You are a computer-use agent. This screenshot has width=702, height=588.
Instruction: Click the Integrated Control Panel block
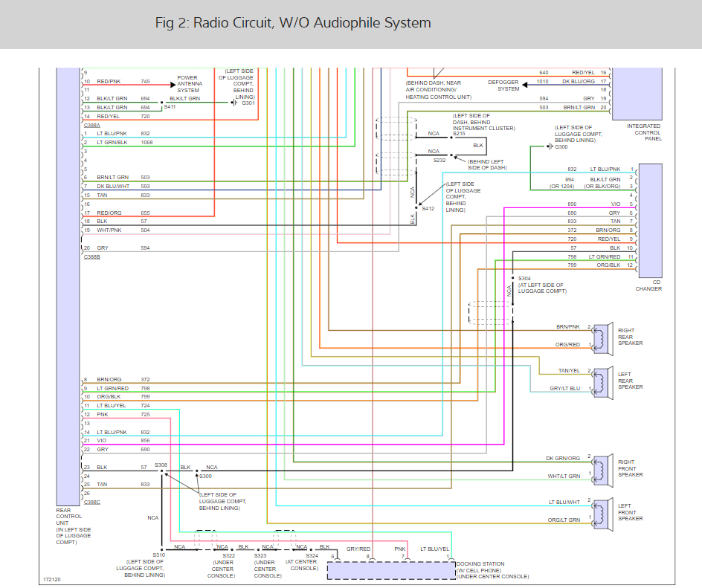637,94
